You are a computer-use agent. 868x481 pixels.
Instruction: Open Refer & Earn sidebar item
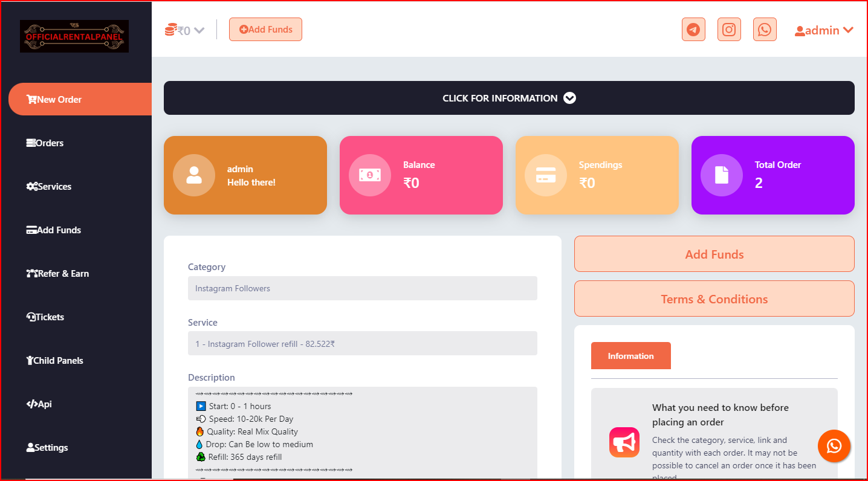[63, 274]
